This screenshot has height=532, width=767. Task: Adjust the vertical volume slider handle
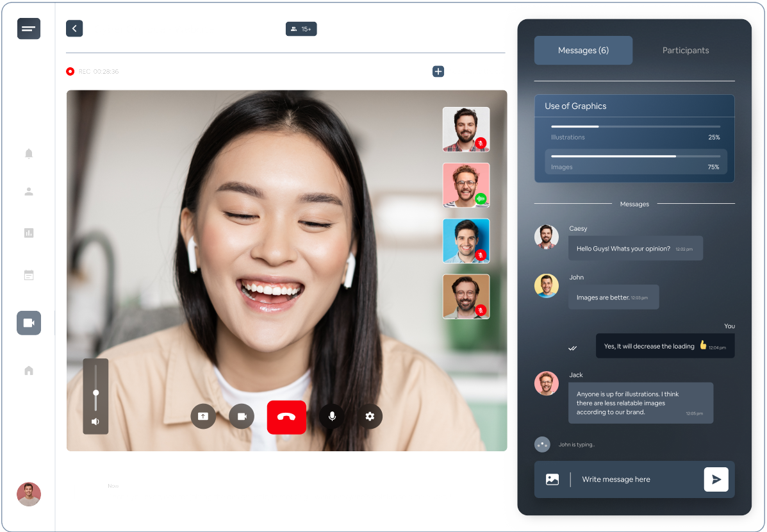tap(96, 392)
